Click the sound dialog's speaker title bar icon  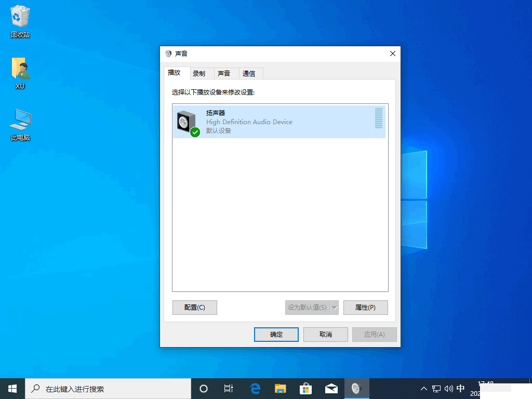(168, 54)
